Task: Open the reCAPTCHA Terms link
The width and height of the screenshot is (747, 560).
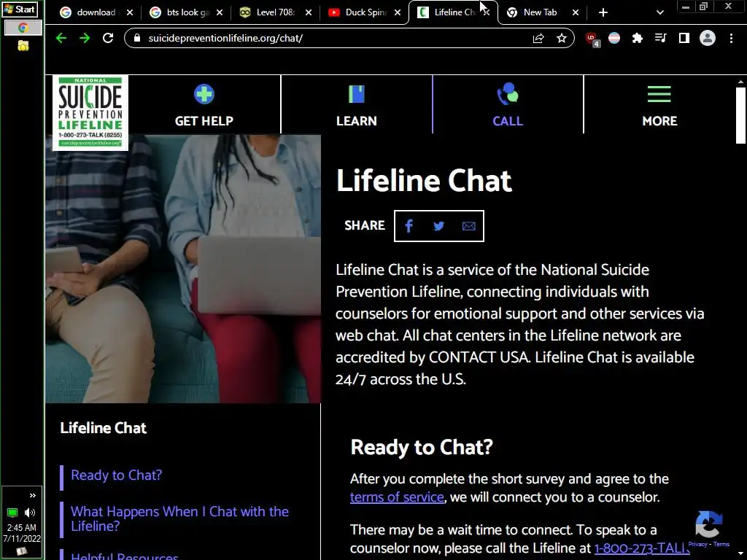Action: point(721,544)
